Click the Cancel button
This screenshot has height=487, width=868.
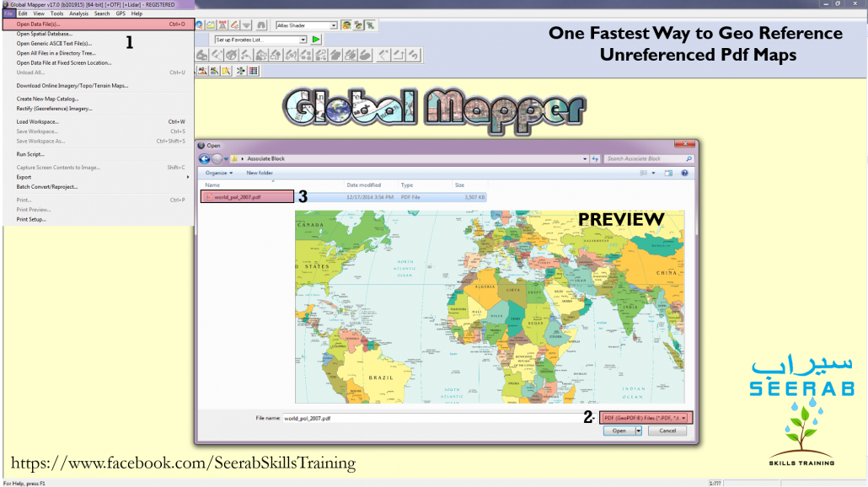click(x=667, y=431)
